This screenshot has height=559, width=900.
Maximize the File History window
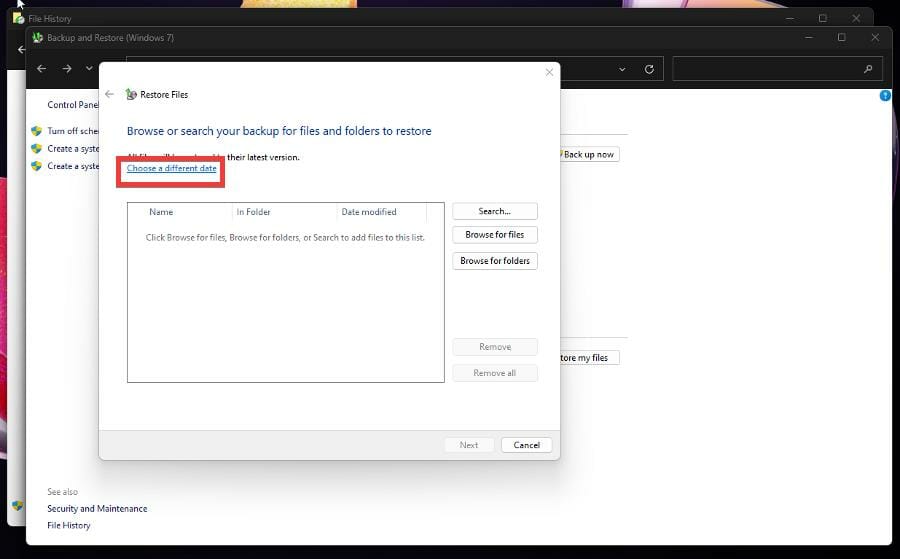[x=823, y=18]
